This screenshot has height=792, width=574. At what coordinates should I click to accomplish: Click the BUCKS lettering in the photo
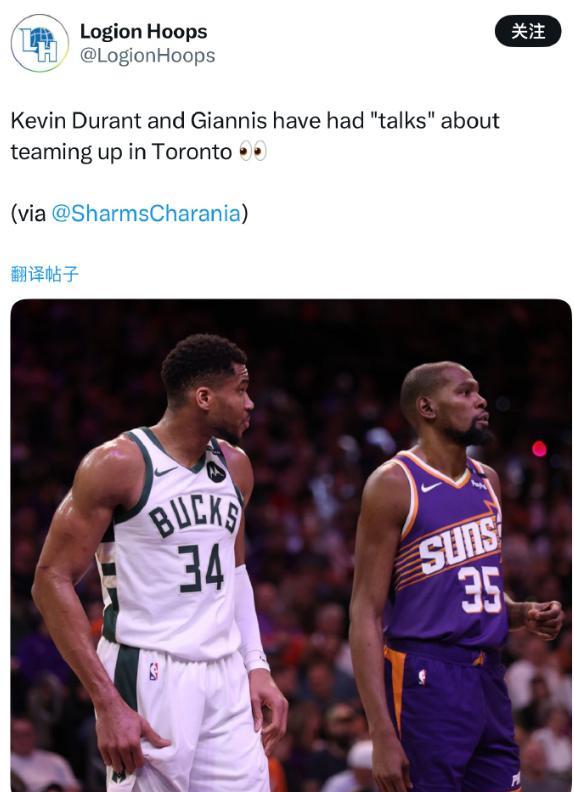click(195, 516)
